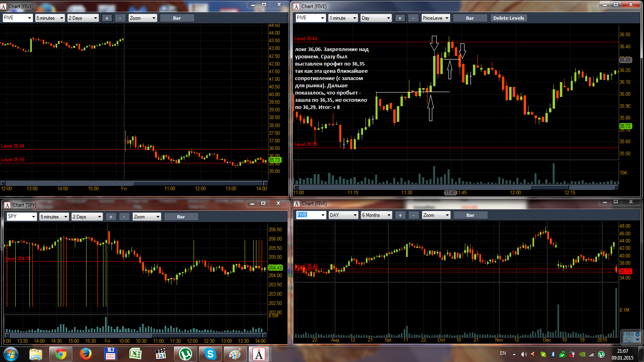Click Bar button in top-left FIVE chart

tap(177, 18)
